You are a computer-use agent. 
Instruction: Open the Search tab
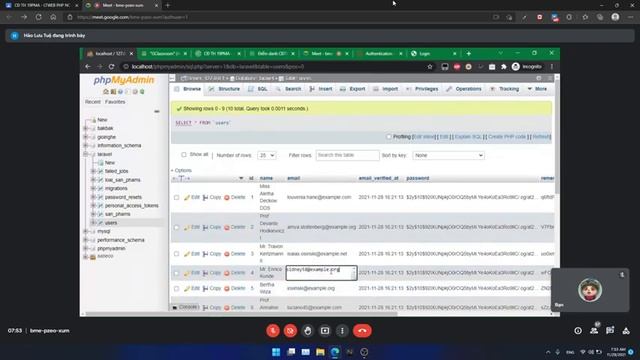[289, 89]
